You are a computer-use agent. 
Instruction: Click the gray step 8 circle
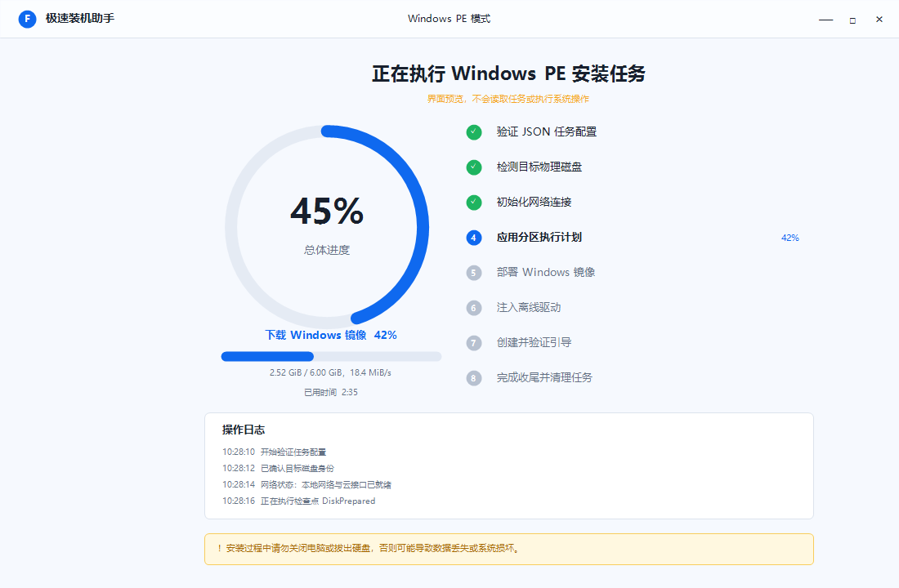473,378
